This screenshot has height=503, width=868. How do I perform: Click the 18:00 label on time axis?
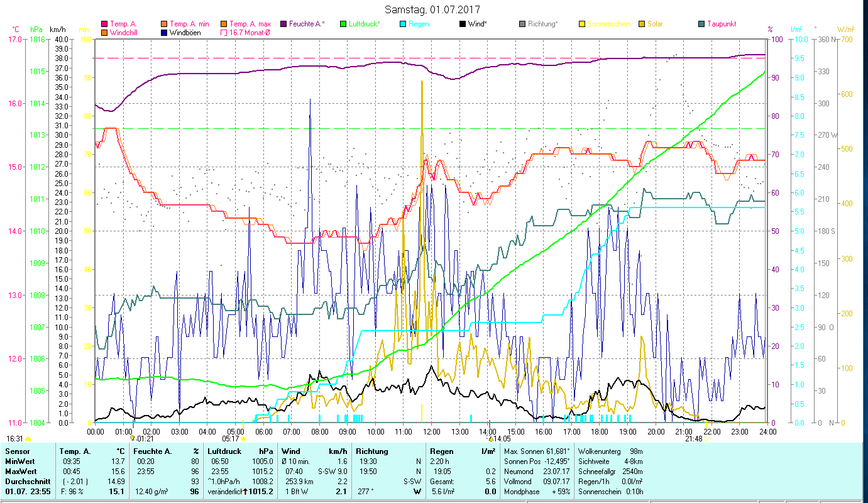pos(600,431)
